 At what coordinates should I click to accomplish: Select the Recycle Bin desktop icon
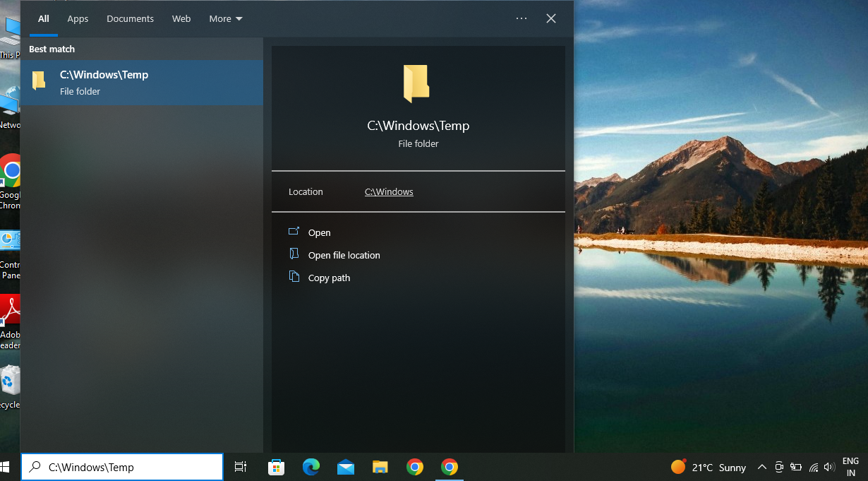(x=10, y=387)
